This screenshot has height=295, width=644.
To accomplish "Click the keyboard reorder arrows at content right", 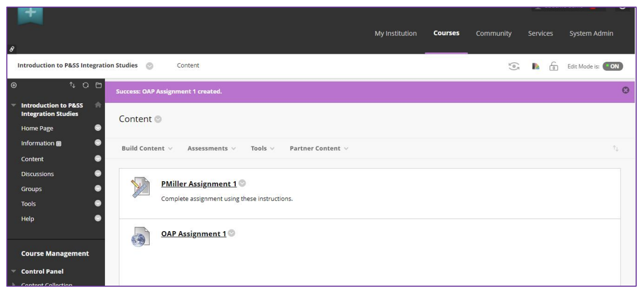I will 615,149.
